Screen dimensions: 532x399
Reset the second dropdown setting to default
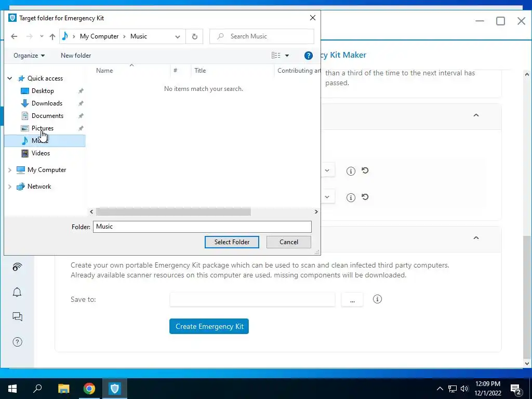[365, 197]
